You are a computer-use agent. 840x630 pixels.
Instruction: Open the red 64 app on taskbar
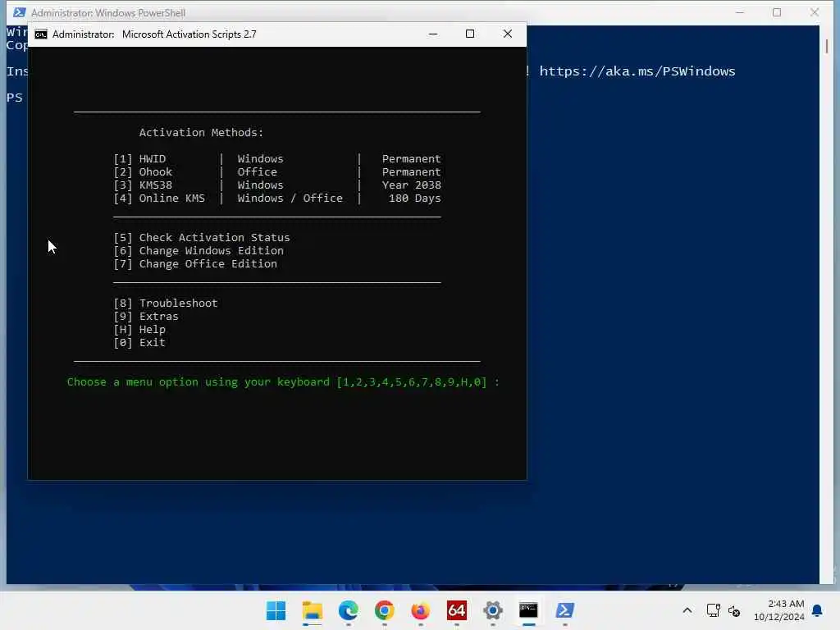coord(456,610)
